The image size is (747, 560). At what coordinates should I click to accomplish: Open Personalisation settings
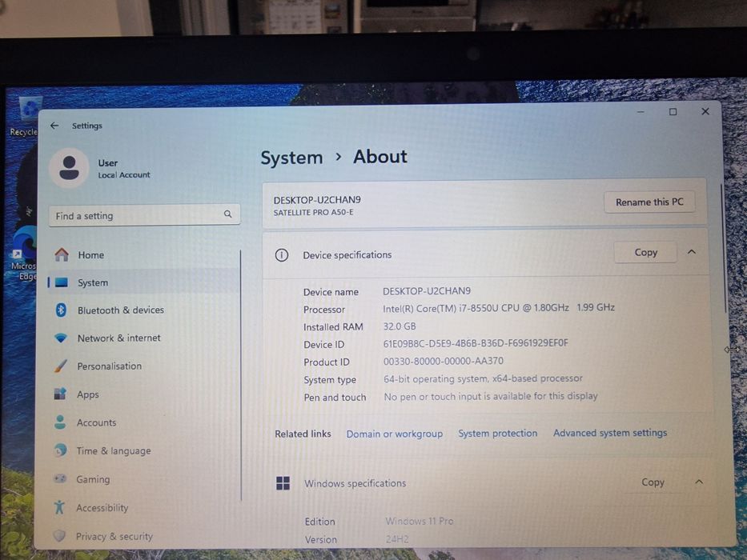[x=143, y=366]
